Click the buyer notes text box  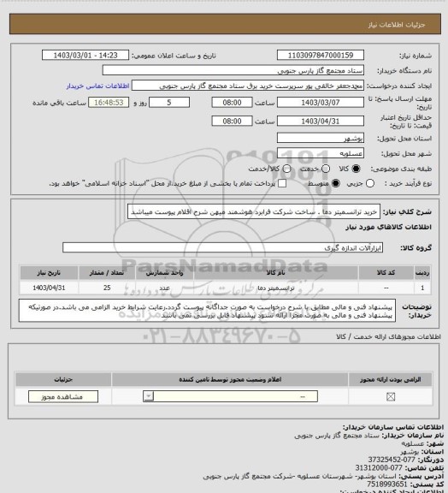(208, 311)
